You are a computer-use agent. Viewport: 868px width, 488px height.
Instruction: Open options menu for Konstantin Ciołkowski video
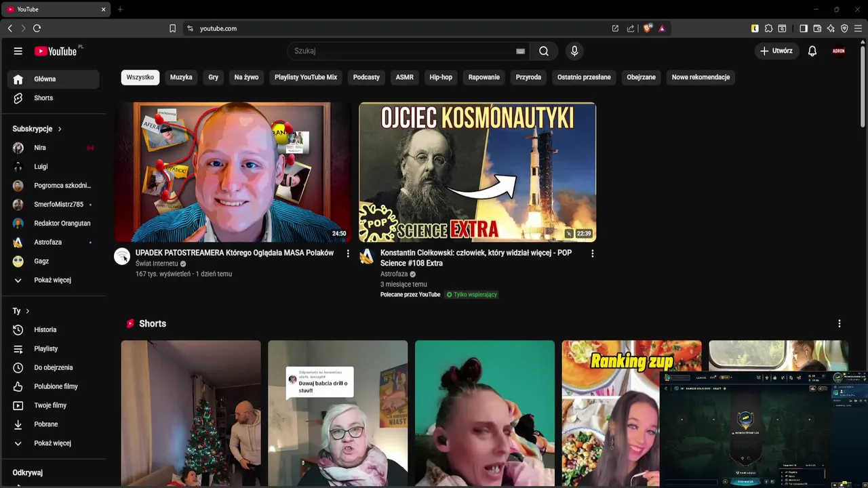pos(593,253)
